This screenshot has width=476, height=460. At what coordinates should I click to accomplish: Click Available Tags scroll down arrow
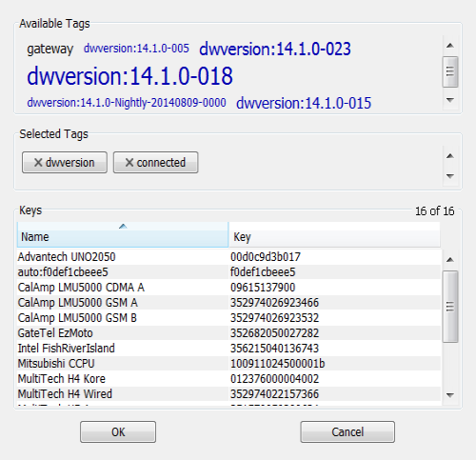[450, 100]
